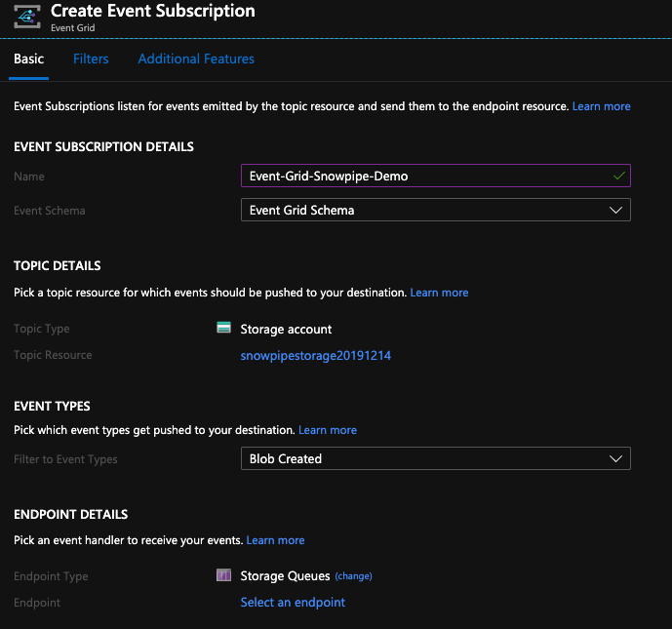The width and height of the screenshot is (672, 629).
Task: Open Learn more link under Event Types
Action: [328, 430]
